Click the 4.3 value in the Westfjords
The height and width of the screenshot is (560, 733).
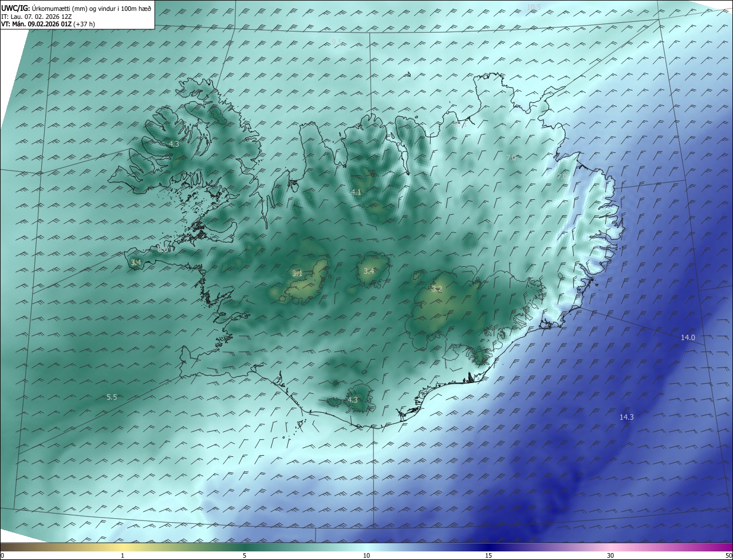[x=174, y=144]
